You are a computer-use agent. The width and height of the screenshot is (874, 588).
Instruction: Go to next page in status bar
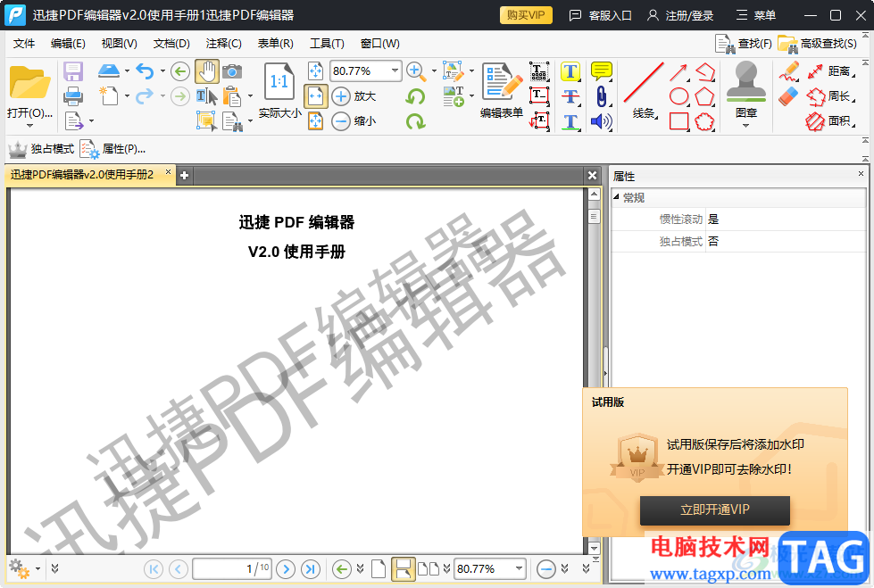286,569
